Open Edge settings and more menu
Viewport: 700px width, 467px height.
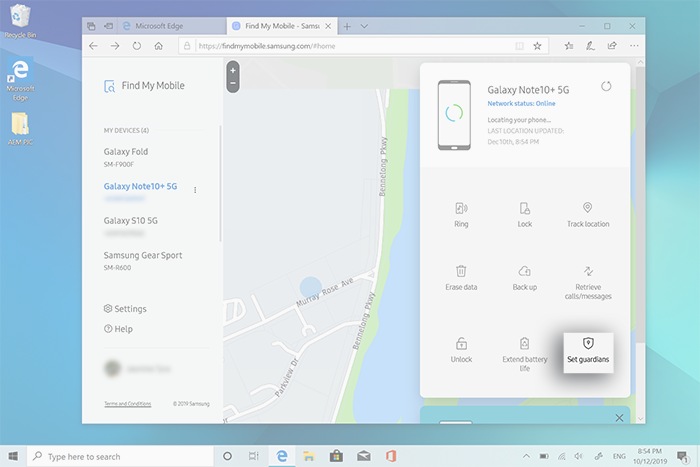tap(634, 46)
